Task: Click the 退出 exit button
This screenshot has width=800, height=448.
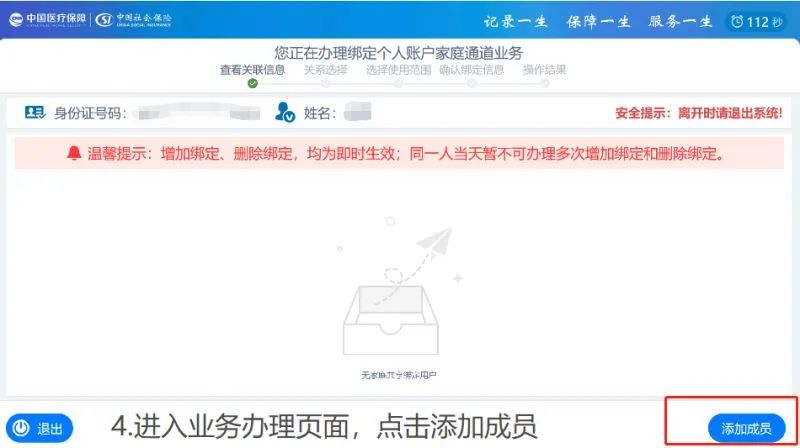Action: pos(40,428)
